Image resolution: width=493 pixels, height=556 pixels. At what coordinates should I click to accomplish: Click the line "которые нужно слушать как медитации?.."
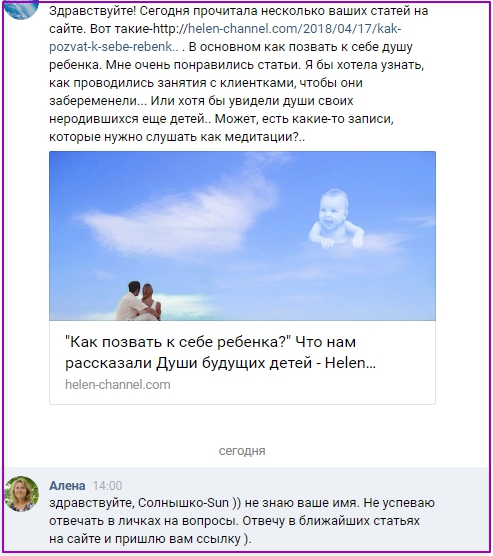click(177, 137)
